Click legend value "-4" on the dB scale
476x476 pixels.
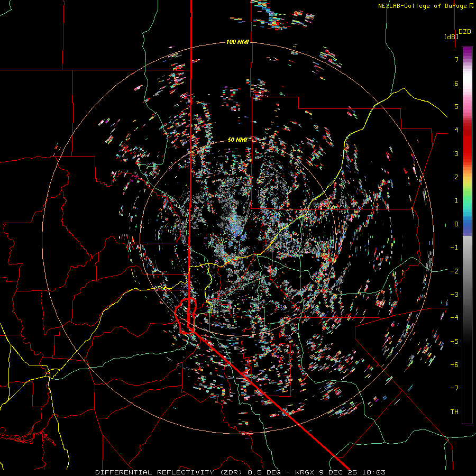coord(454,318)
